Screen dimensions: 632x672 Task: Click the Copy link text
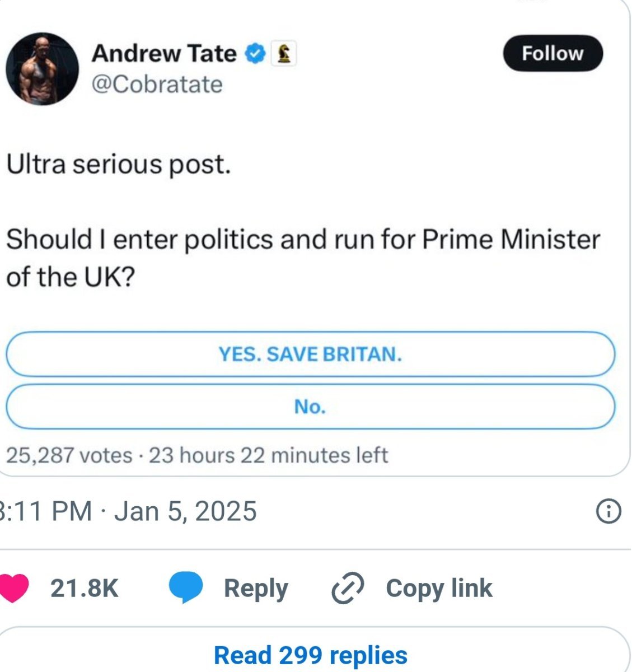439,588
